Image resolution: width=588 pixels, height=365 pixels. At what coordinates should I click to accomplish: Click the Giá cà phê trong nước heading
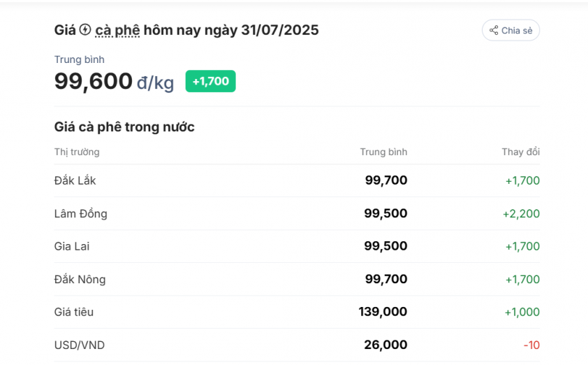124,127
